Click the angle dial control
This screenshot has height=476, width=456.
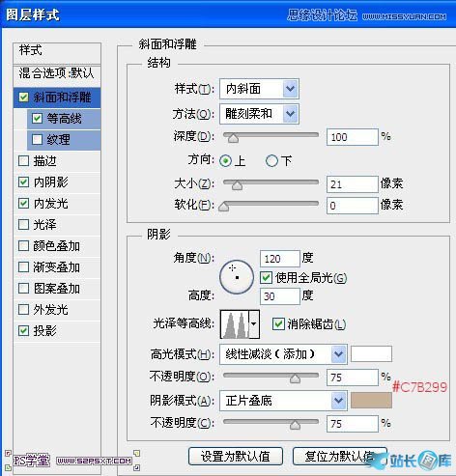(237, 277)
